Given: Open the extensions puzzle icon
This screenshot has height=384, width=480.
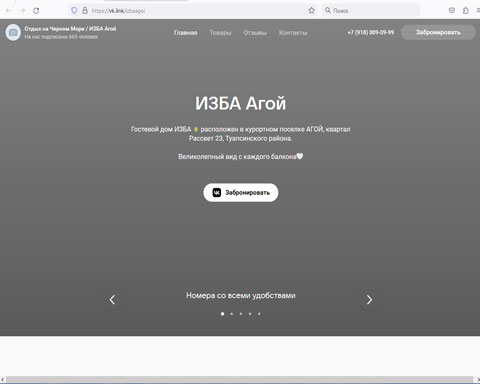Looking at the screenshot, I should click(465, 10).
